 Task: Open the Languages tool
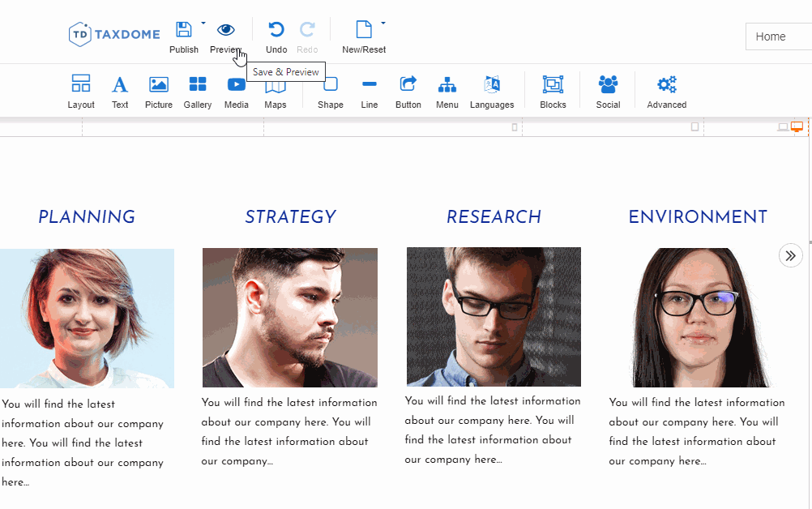pos(492,91)
